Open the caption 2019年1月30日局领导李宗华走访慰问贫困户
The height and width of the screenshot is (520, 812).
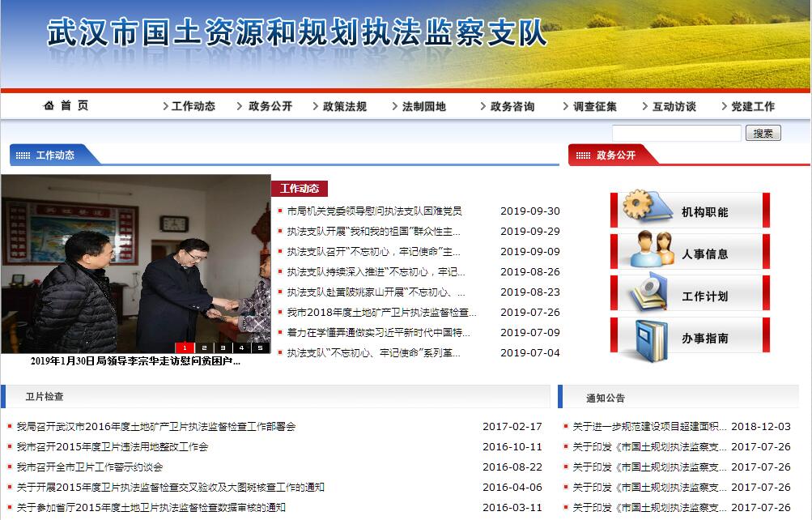pos(135,361)
